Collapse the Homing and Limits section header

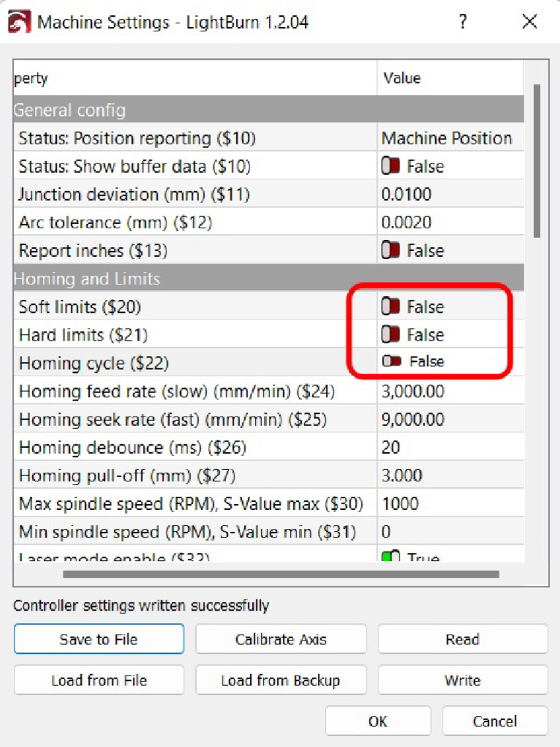87,279
